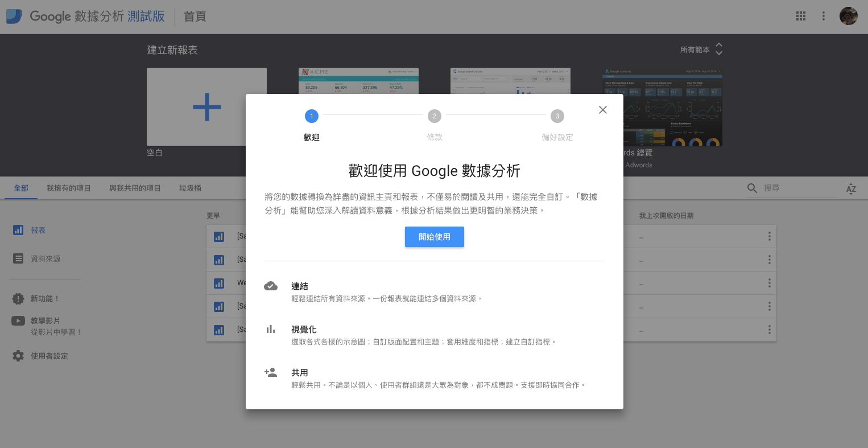
Task: Open three-dot menu of the second report row
Action: coord(770,260)
